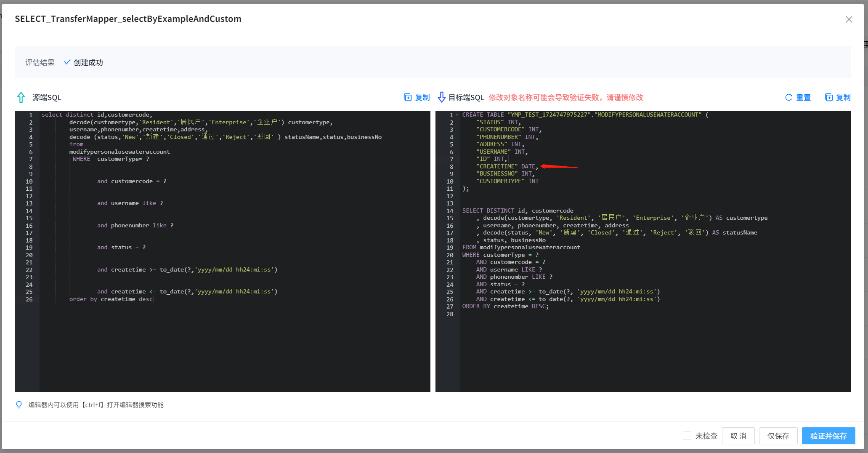
Task: Click the 重置 label to reset target SQL
Action: [x=804, y=97]
